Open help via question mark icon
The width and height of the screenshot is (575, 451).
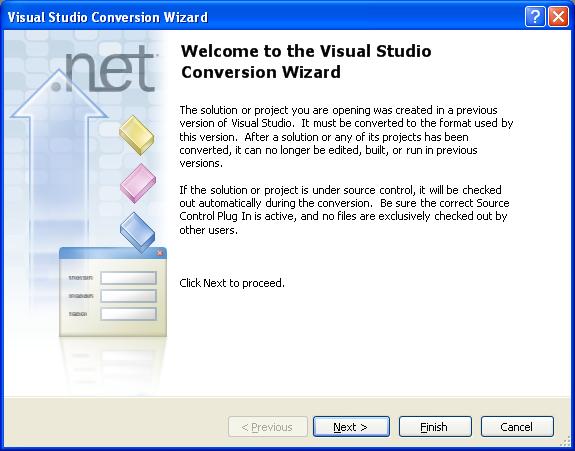pyautogui.click(x=535, y=16)
